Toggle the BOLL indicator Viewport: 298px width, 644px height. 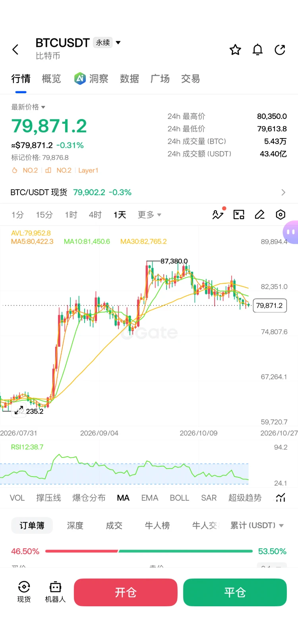[179, 498]
